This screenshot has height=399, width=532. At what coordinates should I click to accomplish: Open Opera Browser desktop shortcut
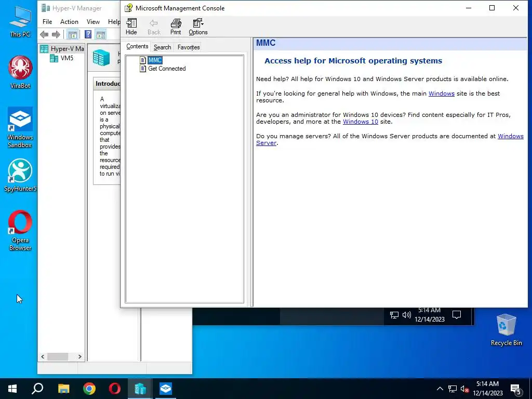(x=20, y=231)
